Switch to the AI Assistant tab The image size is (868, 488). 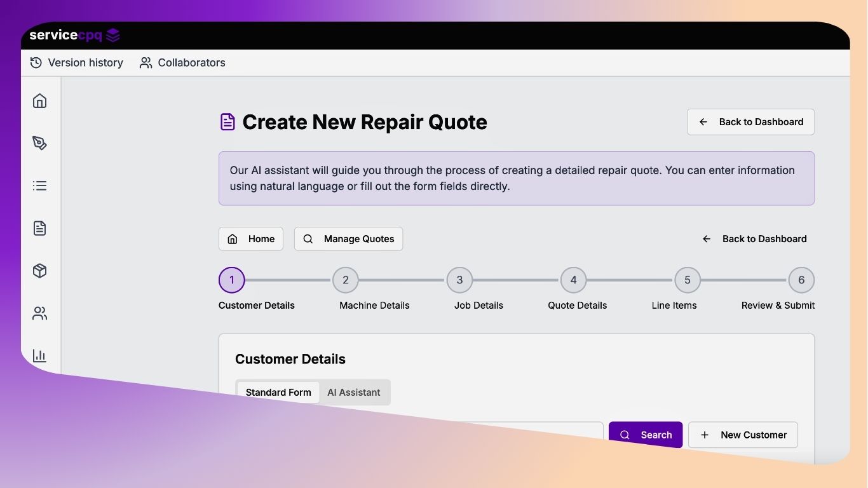(x=353, y=393)
